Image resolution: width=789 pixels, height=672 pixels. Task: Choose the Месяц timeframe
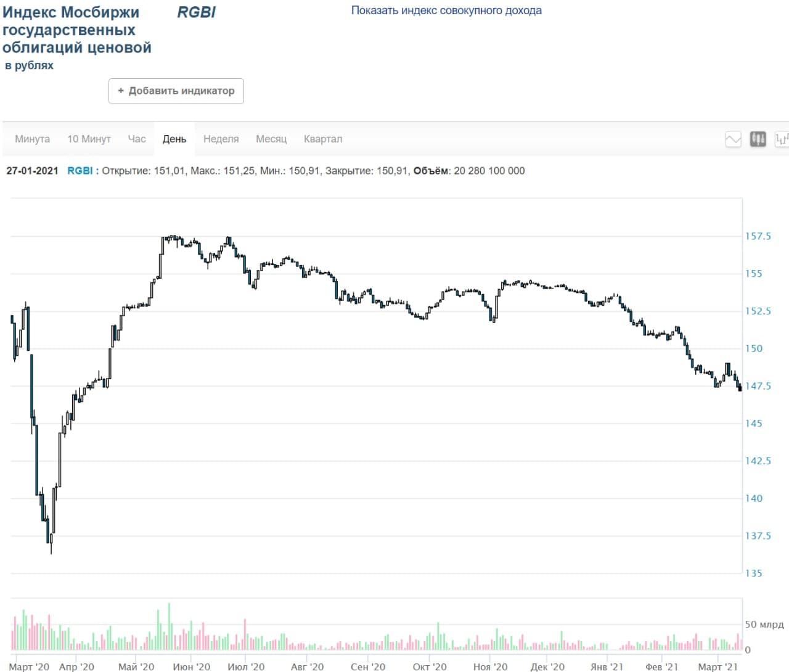point(271,139)
